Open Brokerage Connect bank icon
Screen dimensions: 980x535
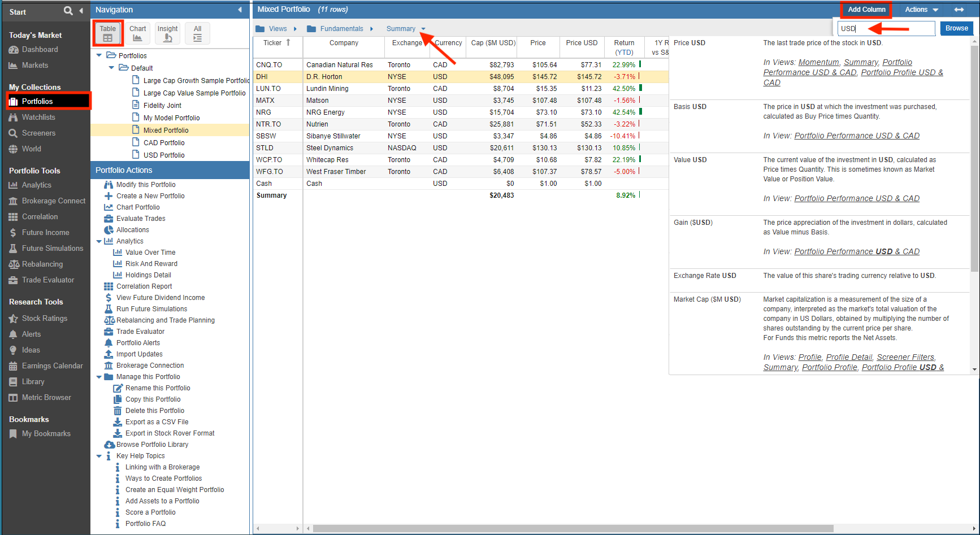point(14,201)
